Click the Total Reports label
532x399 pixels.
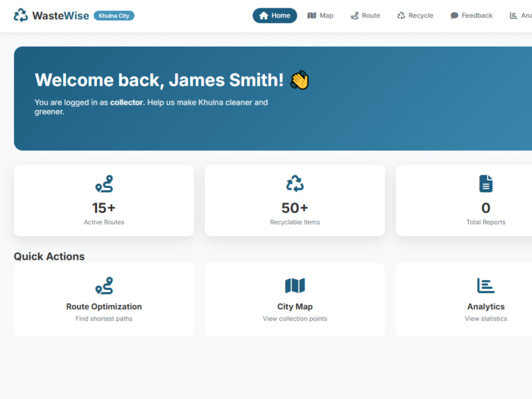click(486, 222)
